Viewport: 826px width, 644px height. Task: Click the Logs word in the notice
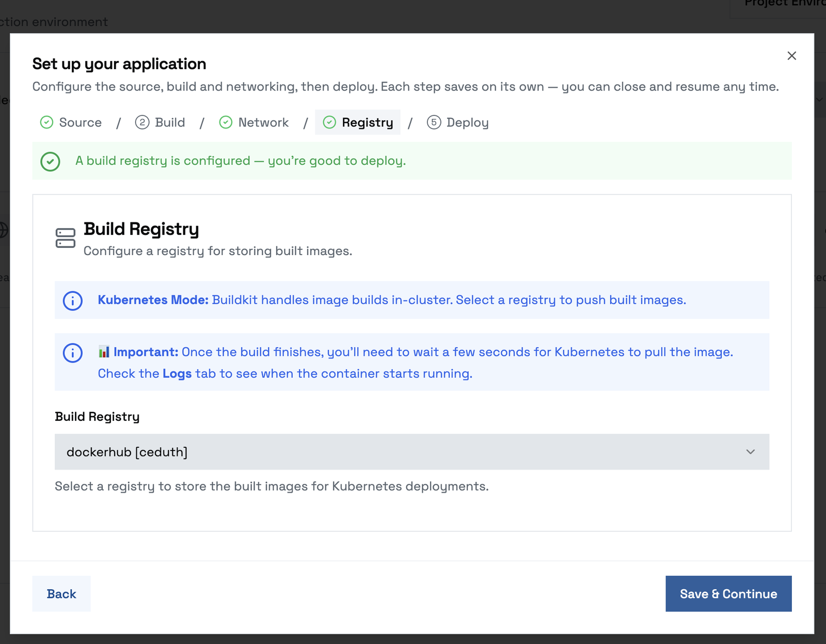[x=177, y=373]
